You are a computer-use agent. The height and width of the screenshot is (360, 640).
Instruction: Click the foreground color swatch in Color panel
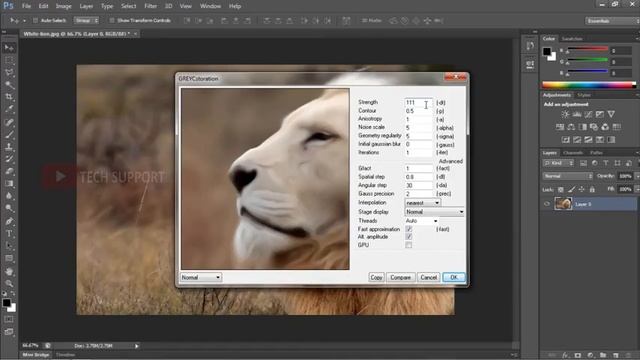547,51
